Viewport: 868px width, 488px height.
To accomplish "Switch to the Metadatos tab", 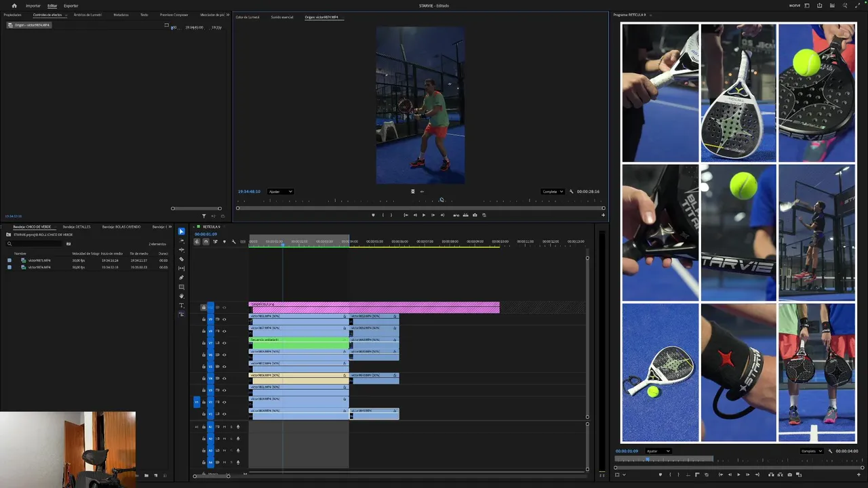I will 121,15.
